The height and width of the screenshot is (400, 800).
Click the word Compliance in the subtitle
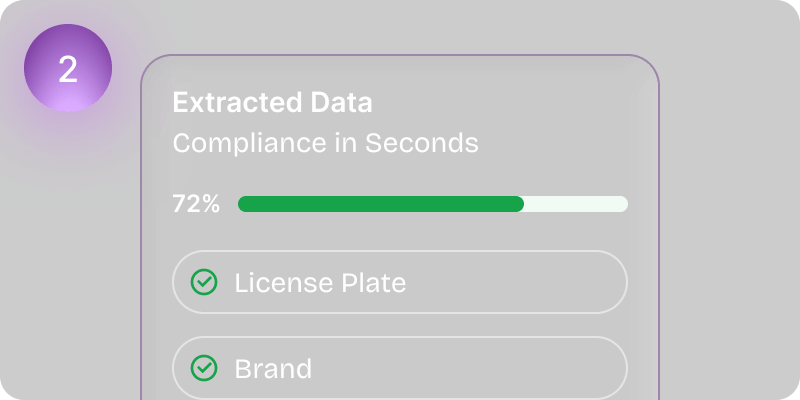[x=249, y=143]
